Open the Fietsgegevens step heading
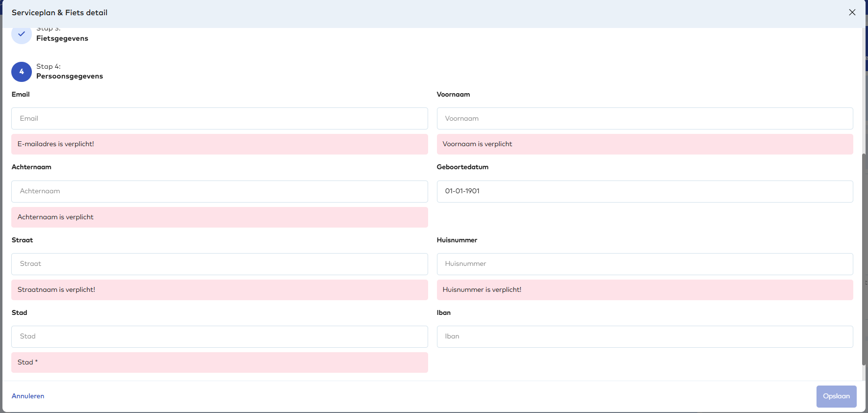This screenshot has width=868, height=413. [62, 38]
